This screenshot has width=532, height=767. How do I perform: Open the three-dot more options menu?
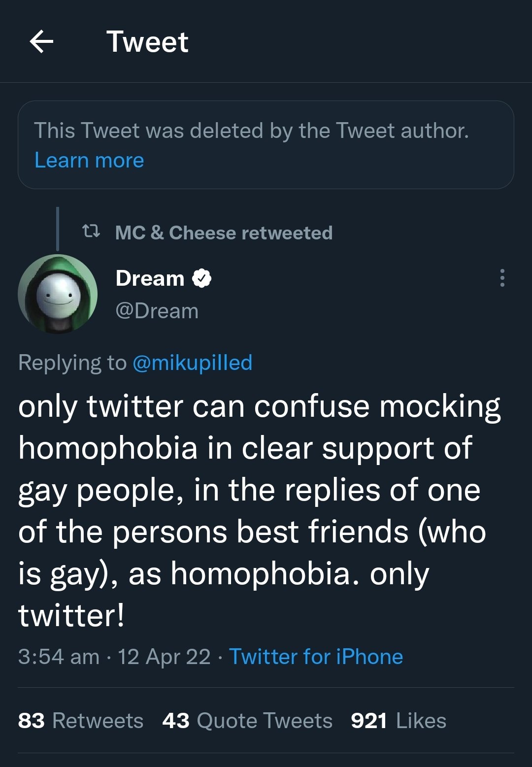(x=502, y=278)
